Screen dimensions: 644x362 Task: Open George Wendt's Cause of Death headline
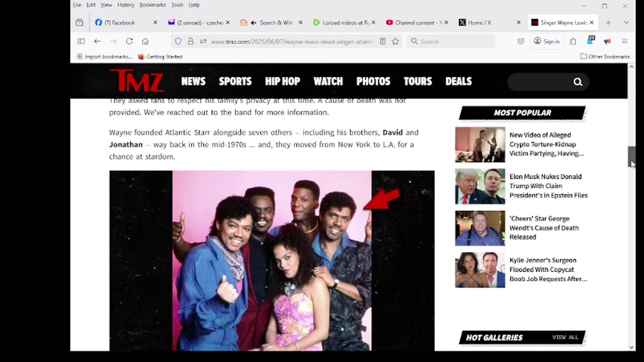544,228
